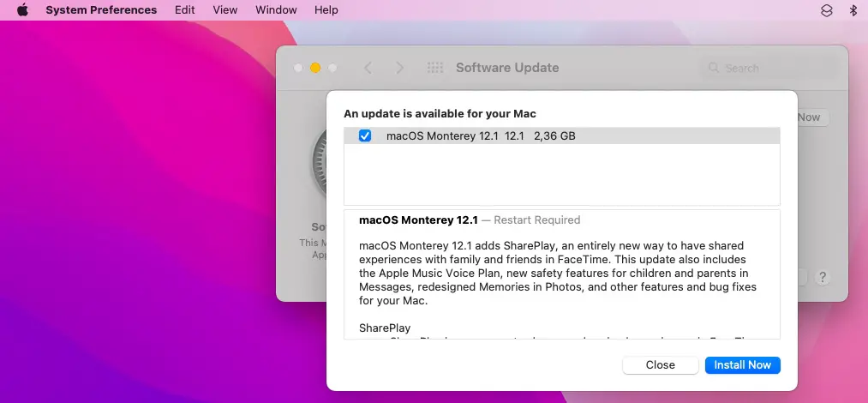Uncheck the macOS Monterey 12.1 checkbox
This screenshot has width=868, height=403.
point(365,135)
